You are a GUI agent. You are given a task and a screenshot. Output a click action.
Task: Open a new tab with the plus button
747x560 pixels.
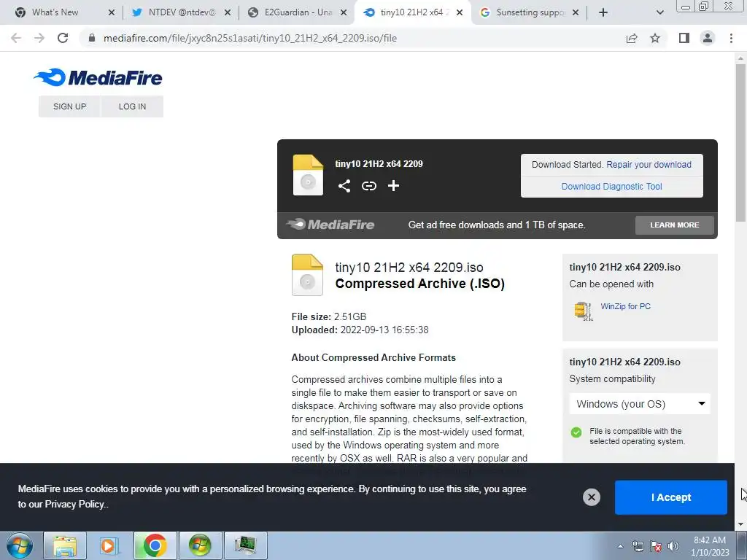click(603, 12)
